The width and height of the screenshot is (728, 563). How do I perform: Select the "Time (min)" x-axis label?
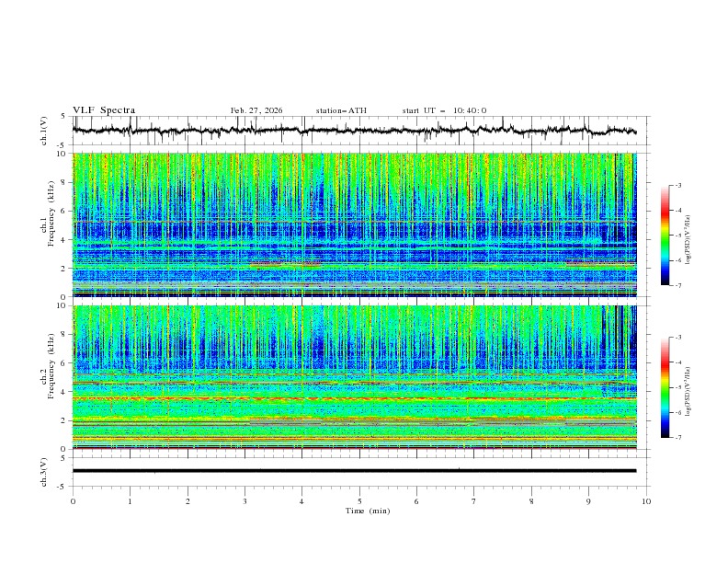368,511
